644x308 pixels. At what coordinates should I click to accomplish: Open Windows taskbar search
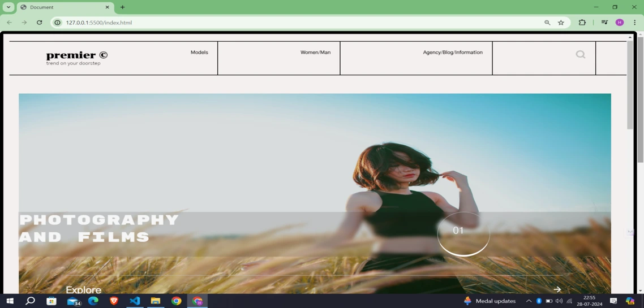[30, 301]
